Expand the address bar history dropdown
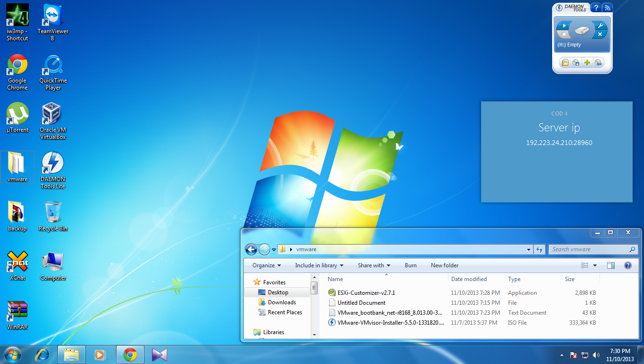Screen dimensions: 644x364 (x=529, y=249)
